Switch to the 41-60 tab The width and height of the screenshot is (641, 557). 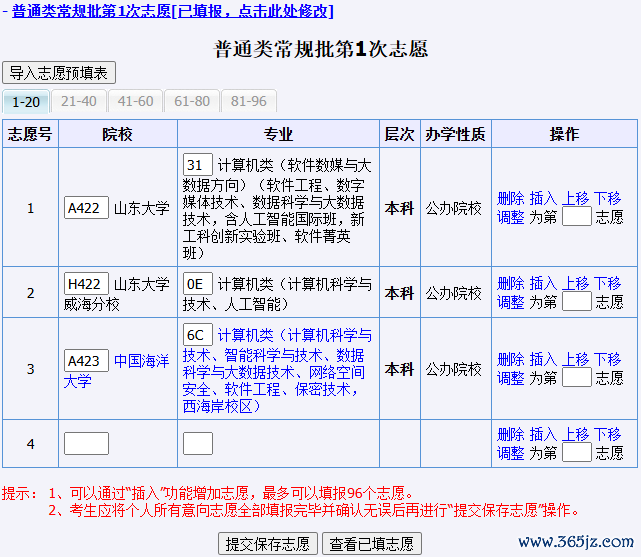pyautogui.click(x=135, y=101)
